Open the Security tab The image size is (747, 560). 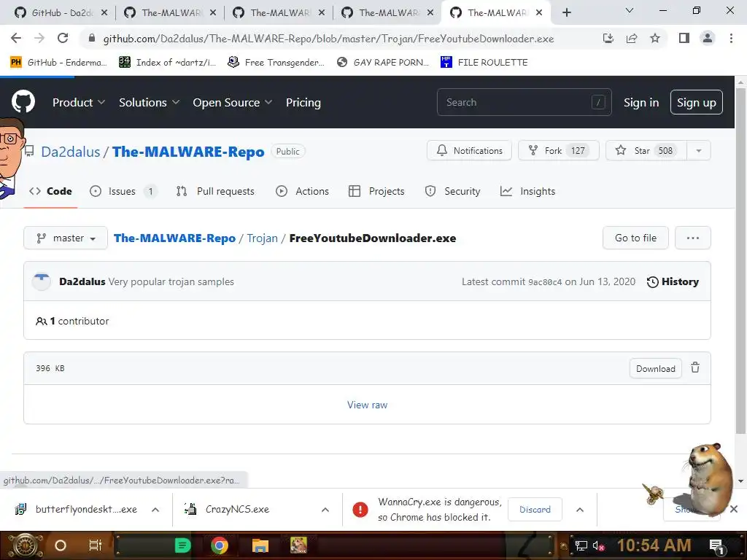(x=452, y=192)
